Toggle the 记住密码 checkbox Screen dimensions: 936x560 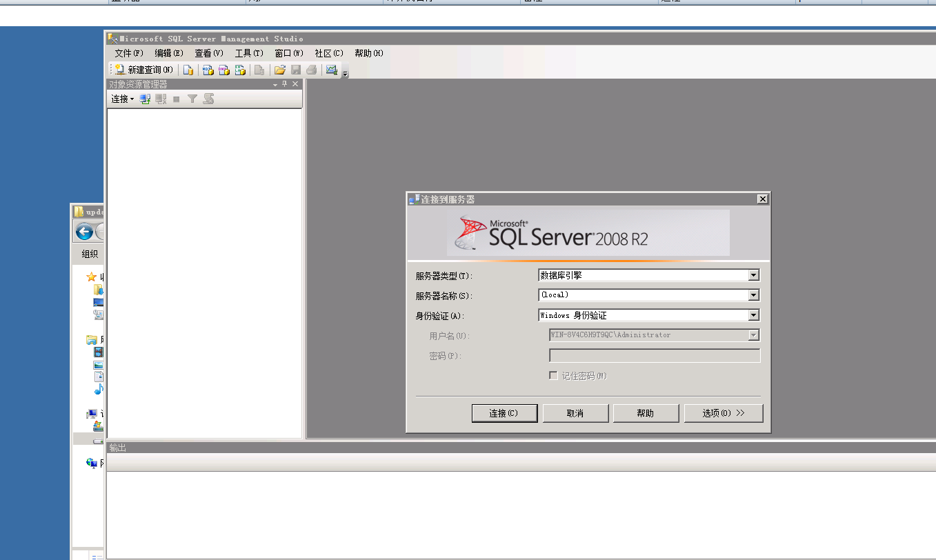[553, 376]
